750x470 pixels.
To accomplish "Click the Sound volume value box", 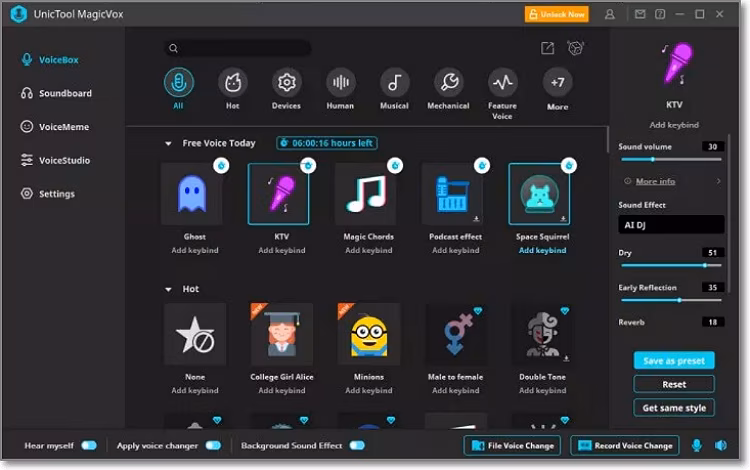I will pos(713,147).
